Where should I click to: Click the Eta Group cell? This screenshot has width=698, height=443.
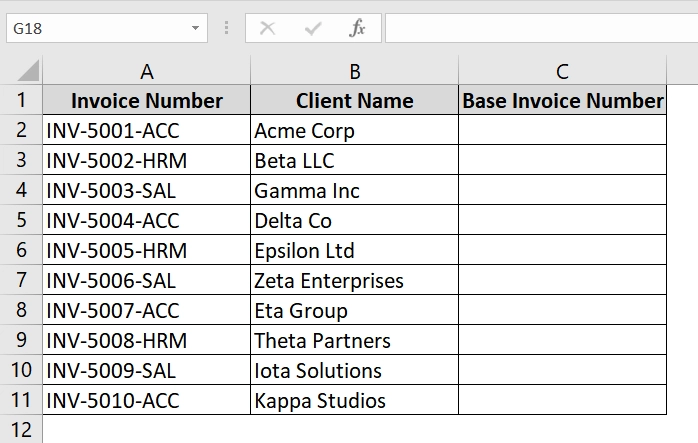click(354, 310)
